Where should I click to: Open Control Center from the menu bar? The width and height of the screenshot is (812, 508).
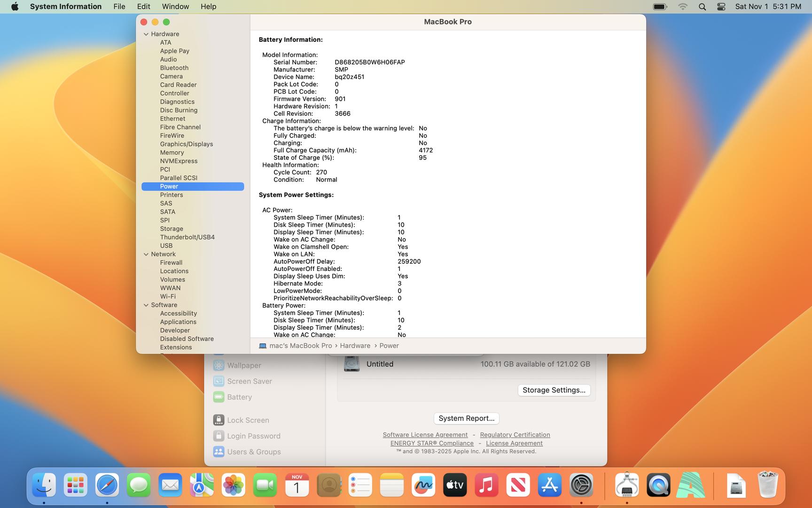[721, 7]
